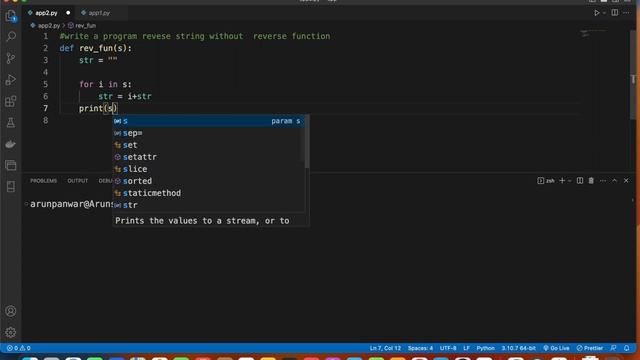Screen dimensions: 640x360
Task: Click line number 8 in gutter
Action: coord(46,120)
